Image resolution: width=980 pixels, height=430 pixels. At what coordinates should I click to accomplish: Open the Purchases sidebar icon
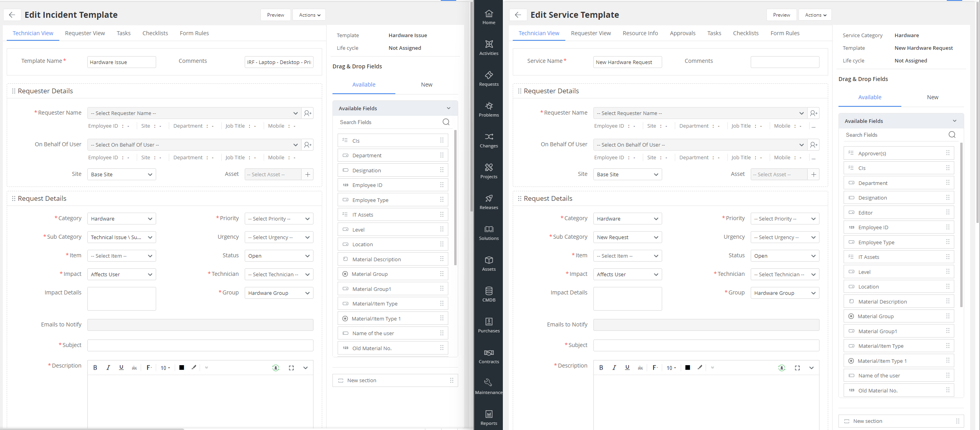(489, 325)
